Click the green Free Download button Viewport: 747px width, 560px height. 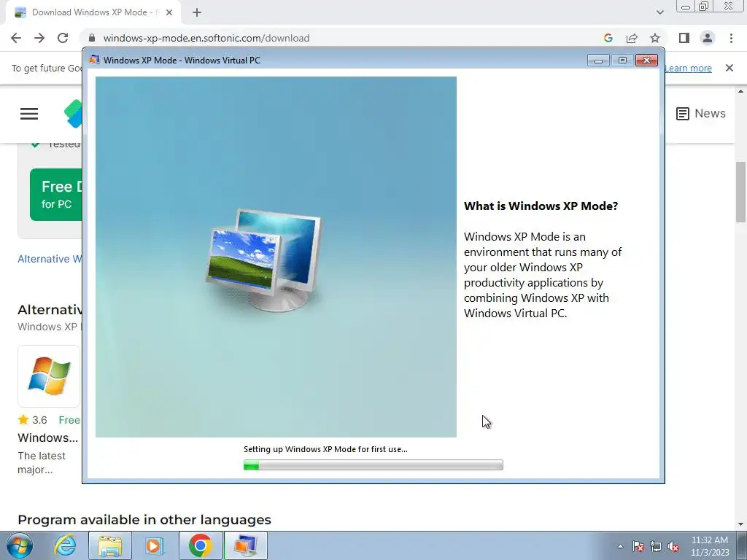point(56,194)
